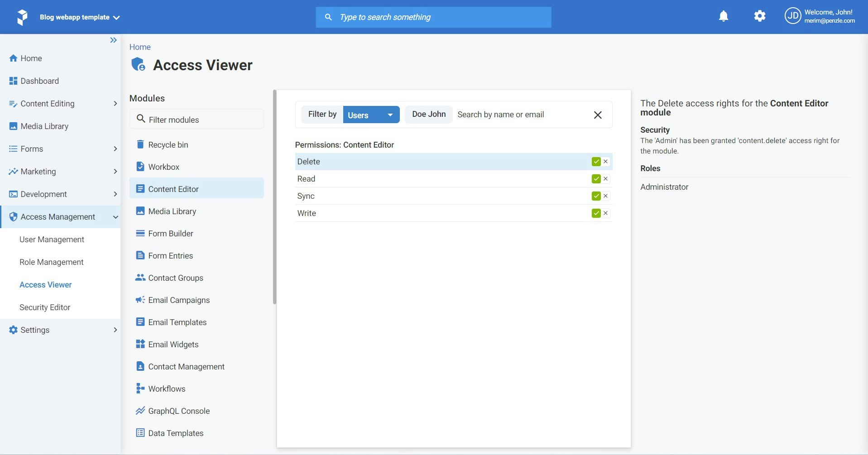Image resolution: width=868 pixels, height=455 pixels.
Task: Expand the Development menu chevron
Action: 115,194
